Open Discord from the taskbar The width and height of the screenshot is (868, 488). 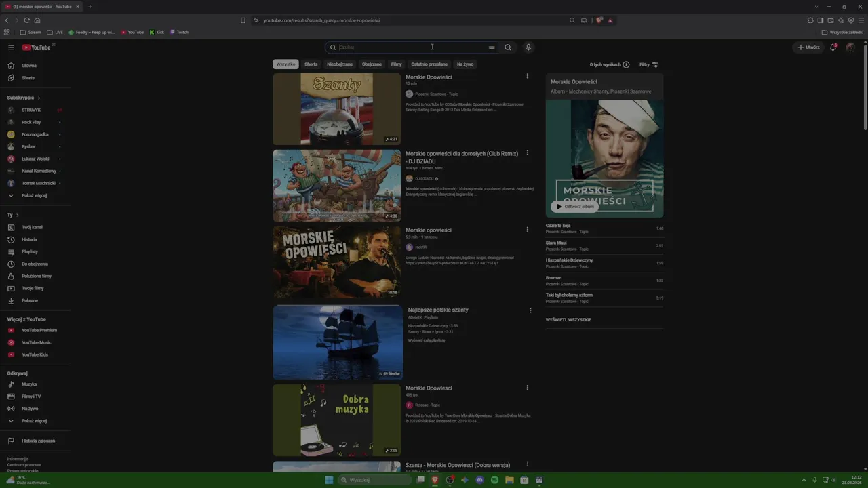point(479,480)
